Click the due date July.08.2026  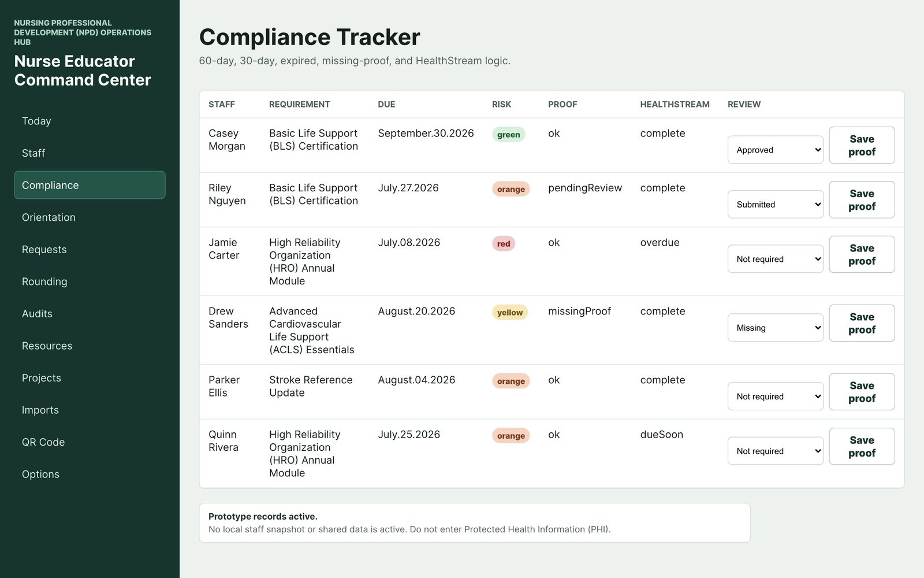point(409,243)
